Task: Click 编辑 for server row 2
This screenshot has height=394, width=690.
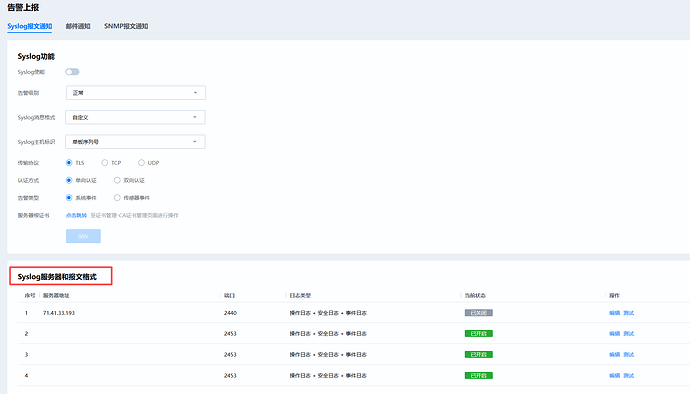Action: point(614,334)
